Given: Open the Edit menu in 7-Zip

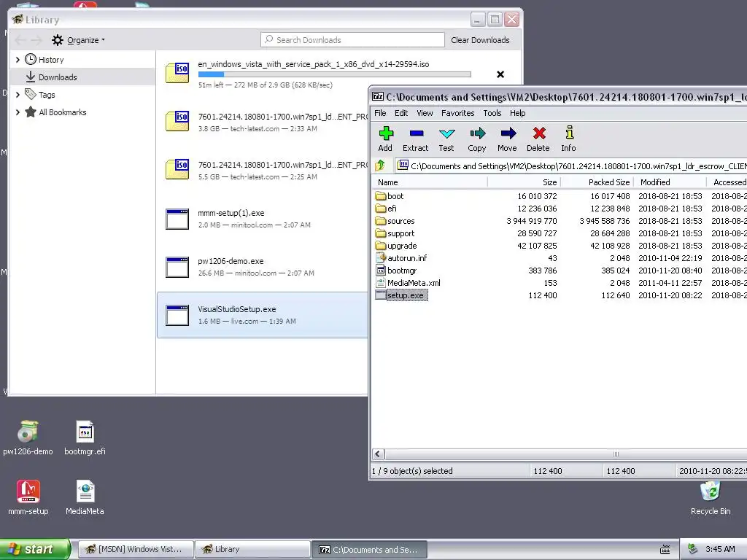Looking at the screenshot, I should coord(401,113).
